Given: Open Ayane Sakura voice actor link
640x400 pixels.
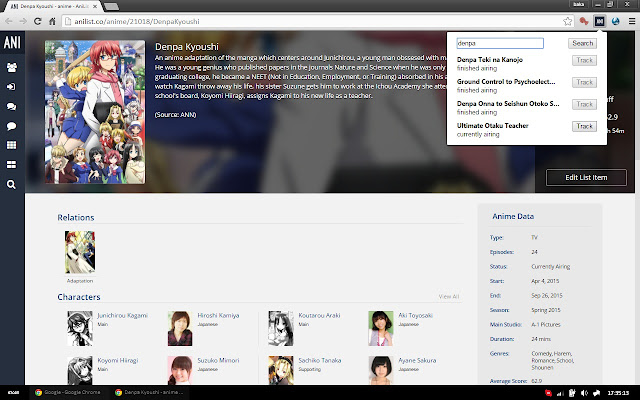Looking at the screenshot, I should (417, 360).
